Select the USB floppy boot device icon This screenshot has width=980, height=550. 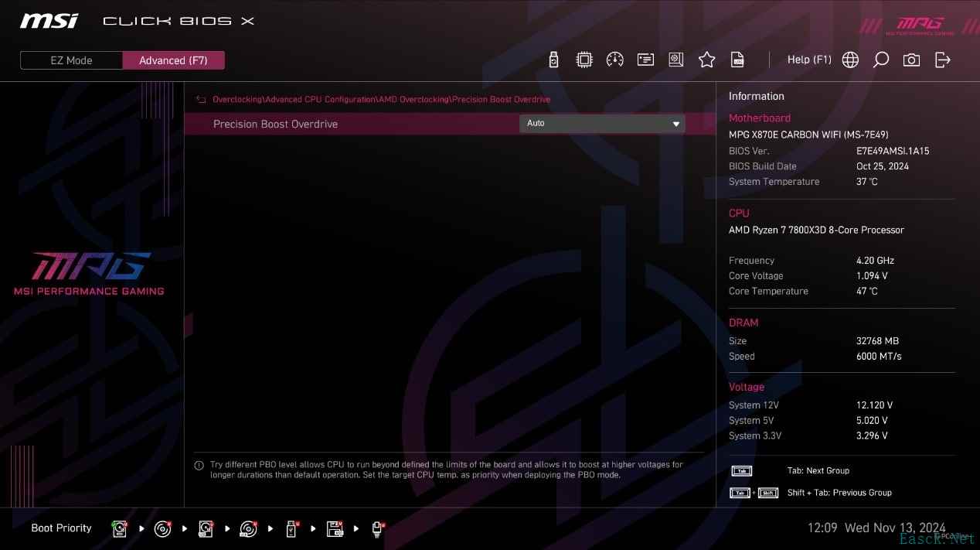pyautogui.click(x=335, y=528)
